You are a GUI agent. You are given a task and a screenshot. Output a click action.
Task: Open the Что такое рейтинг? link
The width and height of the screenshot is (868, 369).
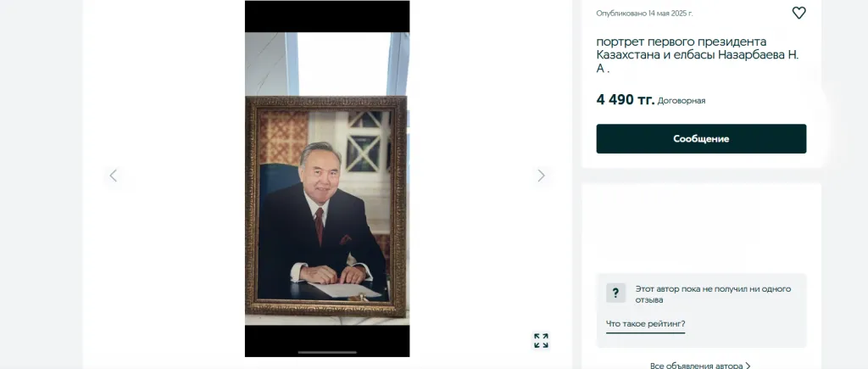click(645, 324)
